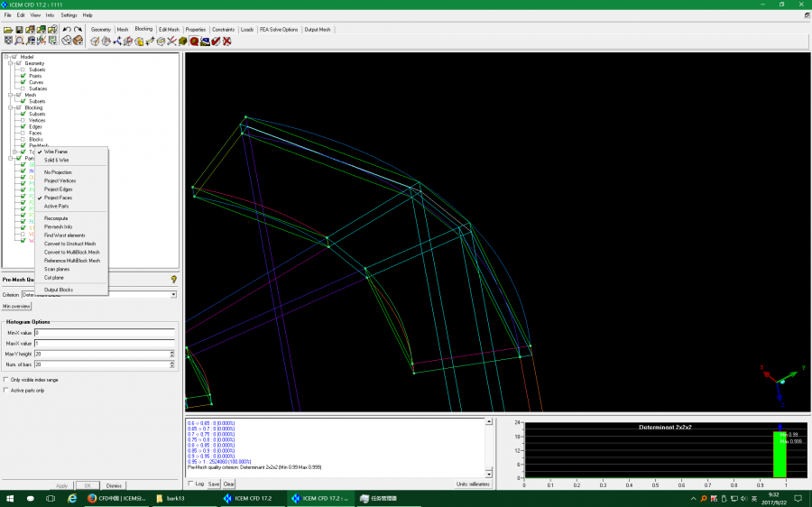812x507 pixels.
Task: Click the Redo arrow icon
Action: [x=78, y=30]
